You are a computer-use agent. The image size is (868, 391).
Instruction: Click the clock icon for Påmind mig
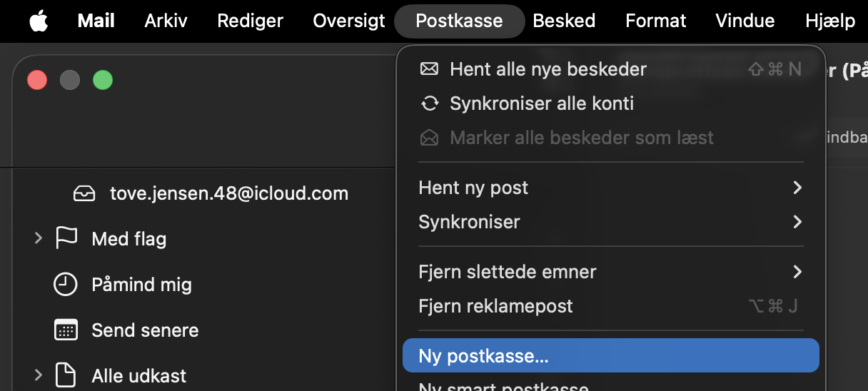click(66, 285)
